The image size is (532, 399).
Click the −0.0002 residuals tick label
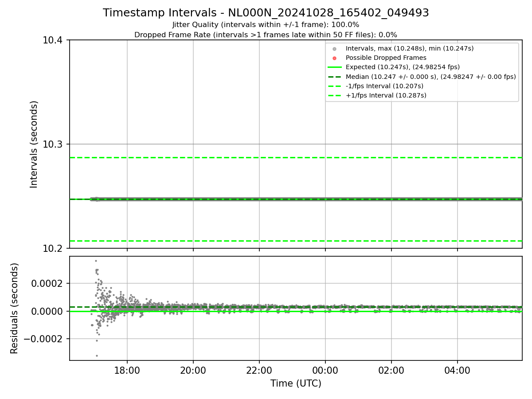click(44, 339)
